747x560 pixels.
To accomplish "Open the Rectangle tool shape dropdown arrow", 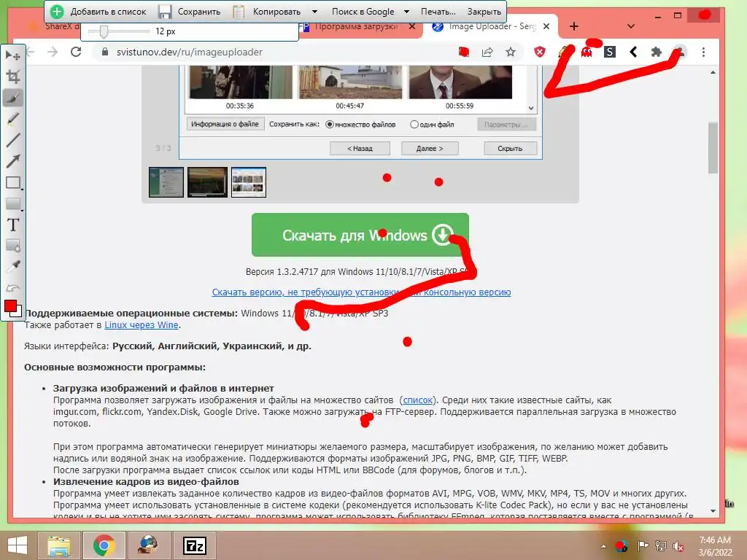I will pos(22,189).
